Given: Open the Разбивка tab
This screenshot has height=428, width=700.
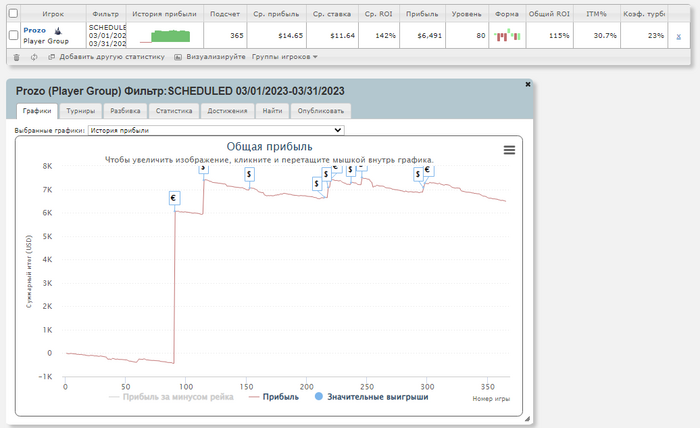Looking at the screenshot, I should [x=125, y=111].
